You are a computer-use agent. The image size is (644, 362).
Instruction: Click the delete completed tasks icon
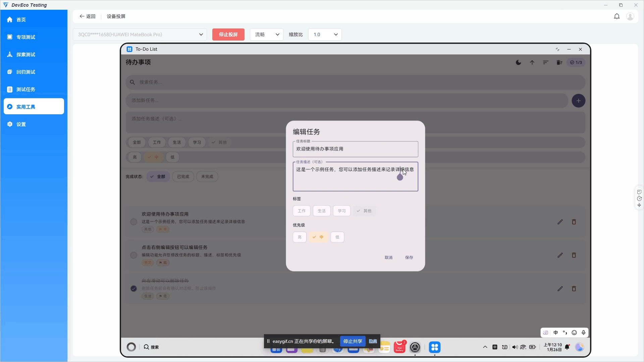[x=559, y=62]
